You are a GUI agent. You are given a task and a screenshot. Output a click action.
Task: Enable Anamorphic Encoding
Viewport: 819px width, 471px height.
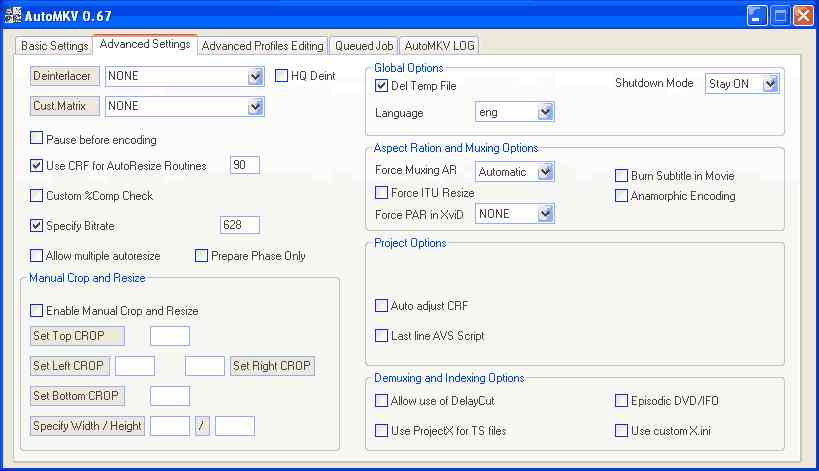[622, 196]
